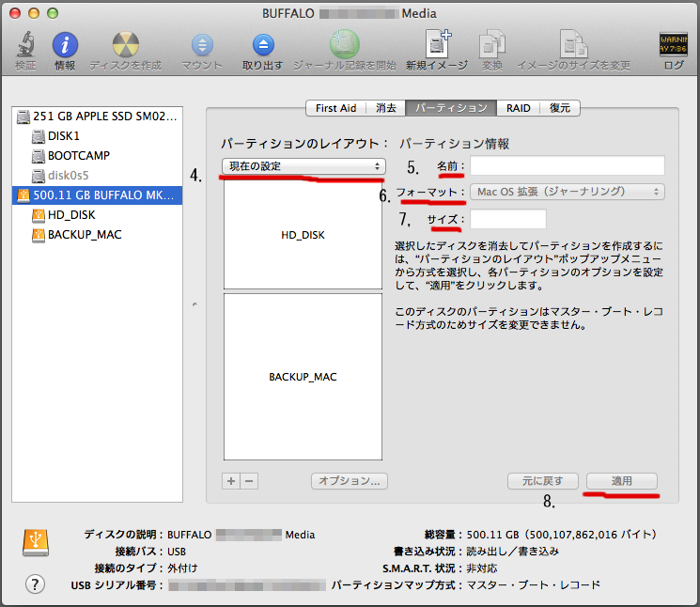The width and height of the screenshot is (700, 607).
Task: Select the disk0s5 volume
Action: tap(97, 175)
